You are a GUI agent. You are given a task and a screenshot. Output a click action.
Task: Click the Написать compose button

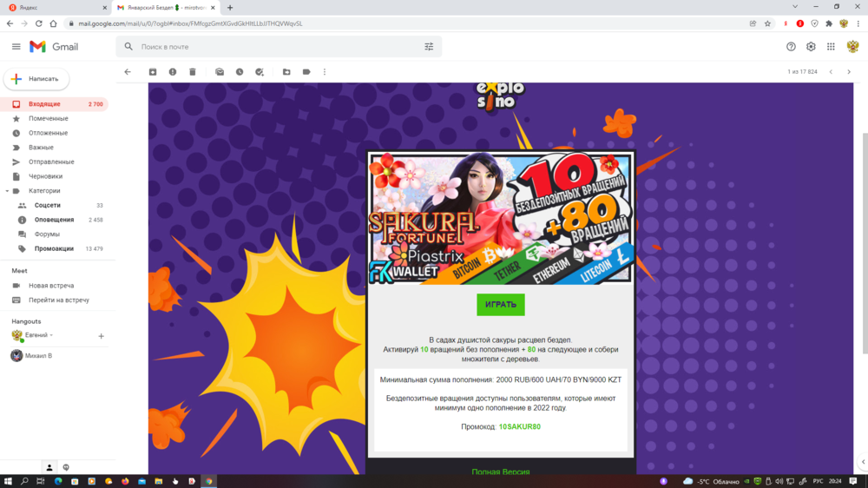point(36,79)
